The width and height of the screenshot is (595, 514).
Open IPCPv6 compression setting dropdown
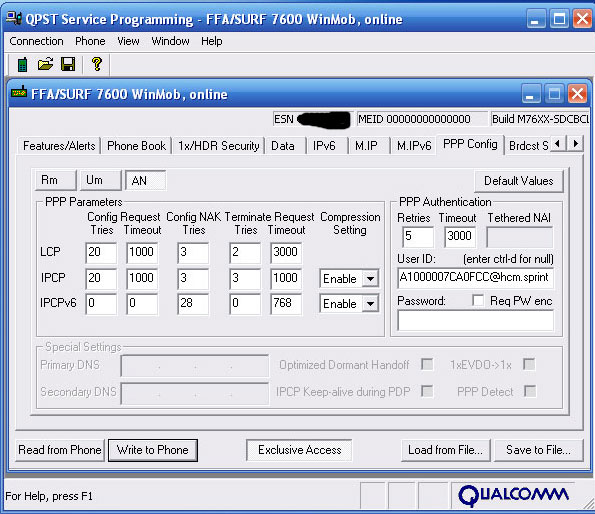point(370,303)
